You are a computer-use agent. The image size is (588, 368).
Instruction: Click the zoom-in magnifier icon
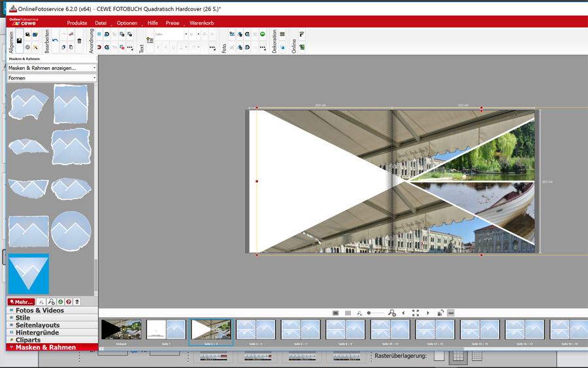click(391, 313)
